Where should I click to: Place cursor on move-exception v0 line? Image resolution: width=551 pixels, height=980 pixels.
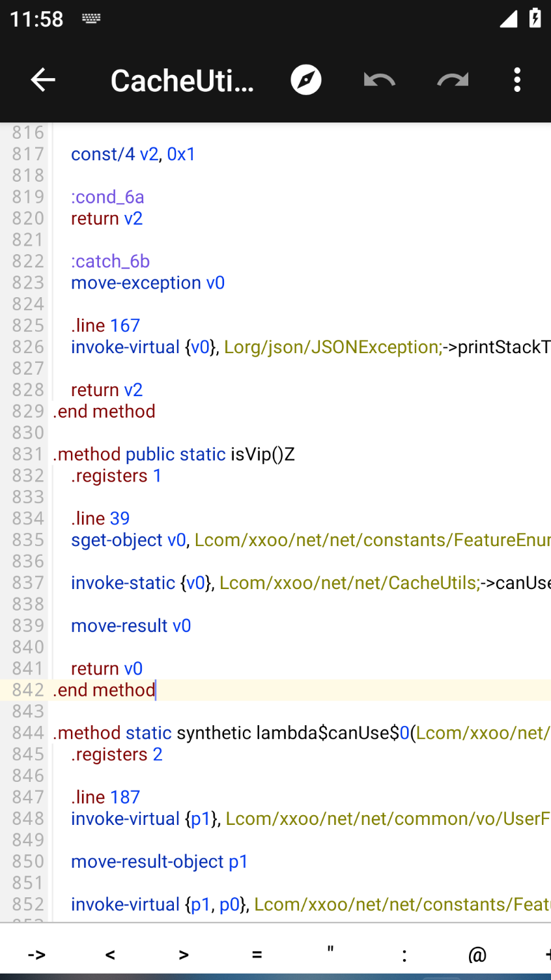[x=148, y=283]
